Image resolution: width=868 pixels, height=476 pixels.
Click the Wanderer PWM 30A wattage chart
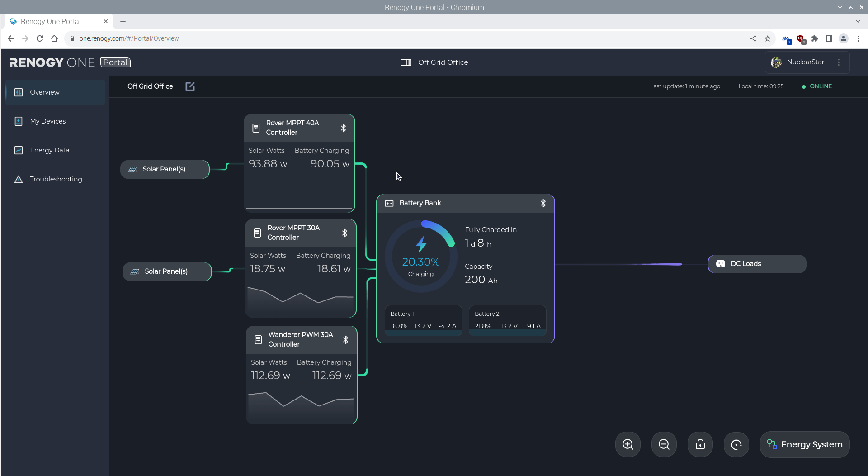coord(302,406)
